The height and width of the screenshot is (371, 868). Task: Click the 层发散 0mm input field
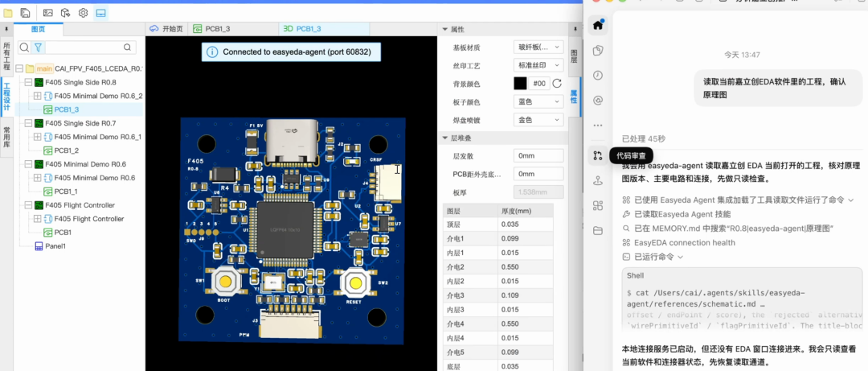pos(538,156)
